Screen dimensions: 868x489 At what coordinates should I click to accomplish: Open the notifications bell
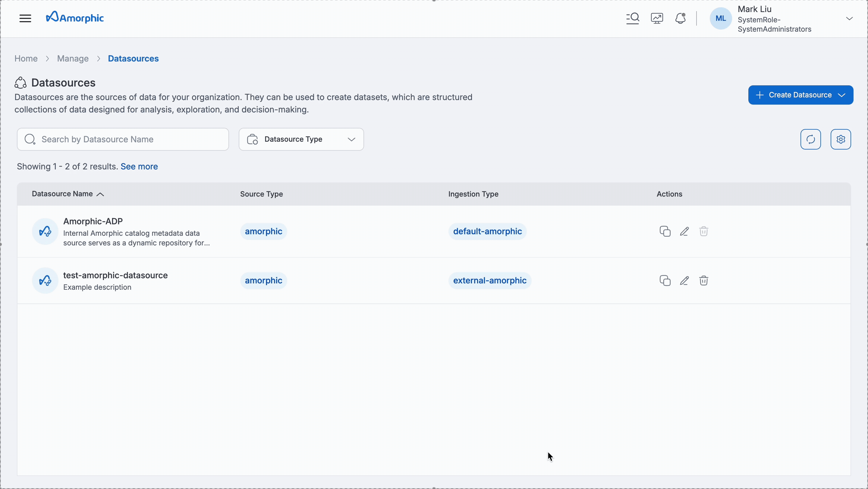680,18
